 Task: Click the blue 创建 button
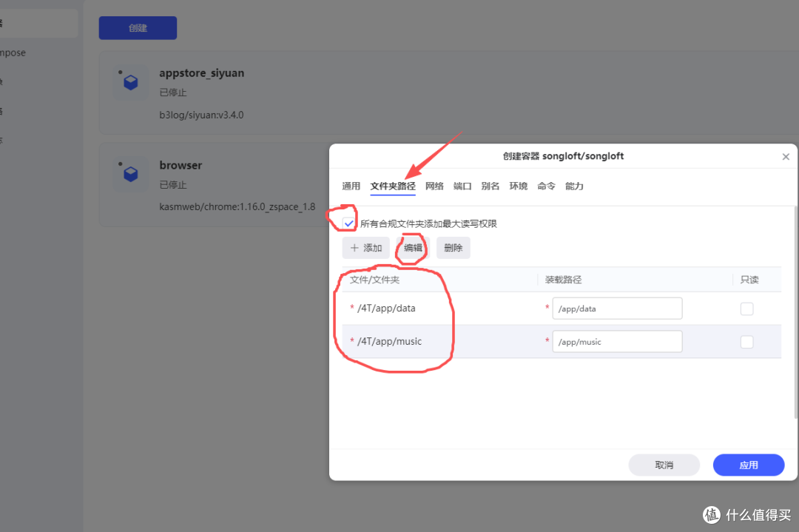[138, 28]
